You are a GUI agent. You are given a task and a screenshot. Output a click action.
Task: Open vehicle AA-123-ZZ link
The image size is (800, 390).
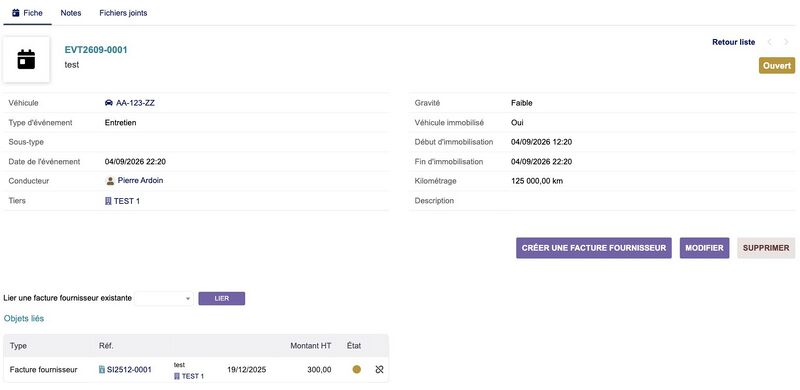(135, 103)
